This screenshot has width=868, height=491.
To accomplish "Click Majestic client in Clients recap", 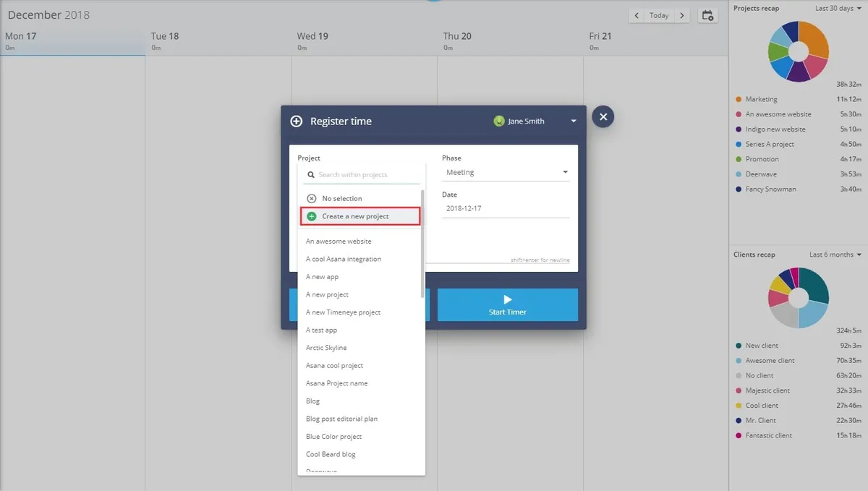I will (x=768, y=390).
